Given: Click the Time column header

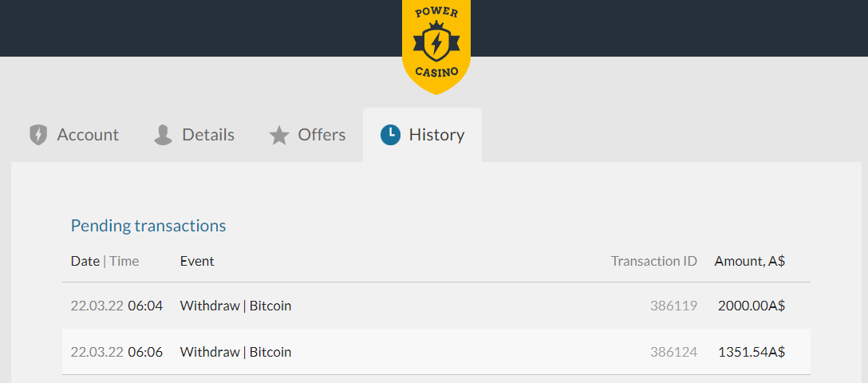Looking at the screenshot, I should 124,261.
